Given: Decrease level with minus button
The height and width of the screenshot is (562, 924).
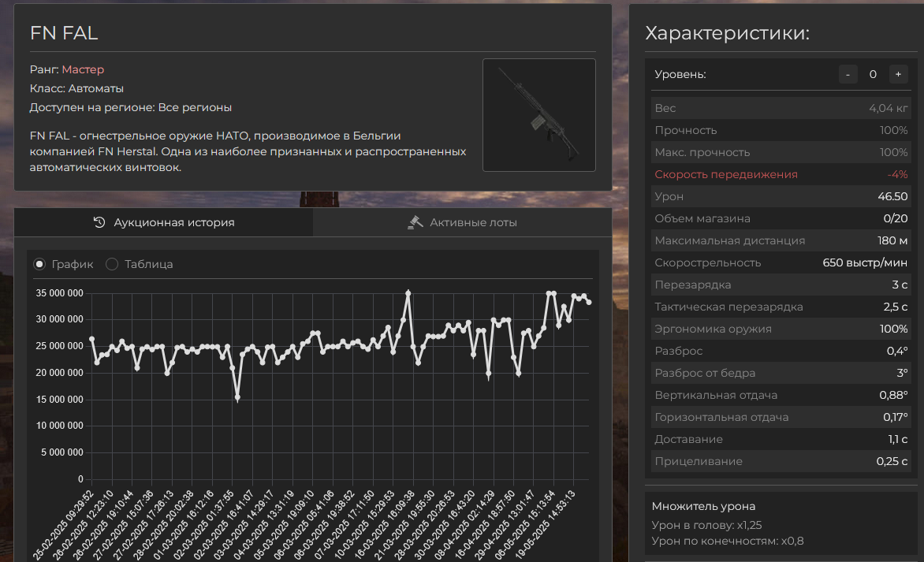Looking at the screenshot, I should [x=848, y=74].
